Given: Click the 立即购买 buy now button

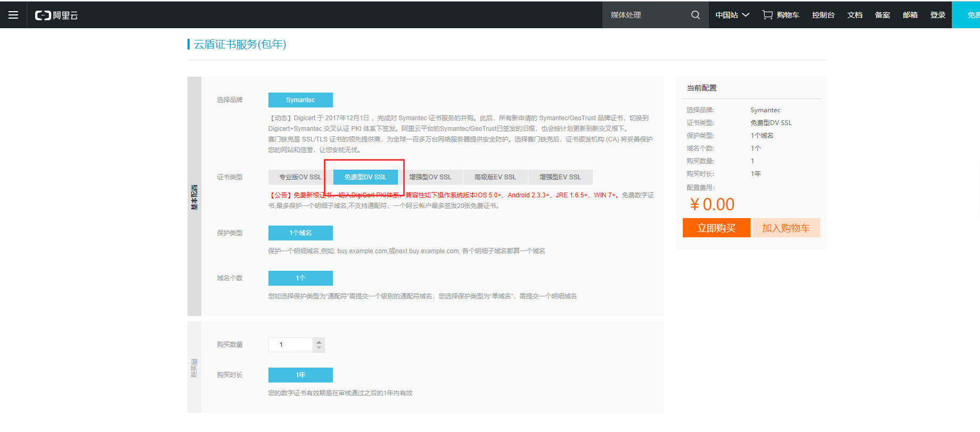Looking at the screenshot, I should coord(716,228).
